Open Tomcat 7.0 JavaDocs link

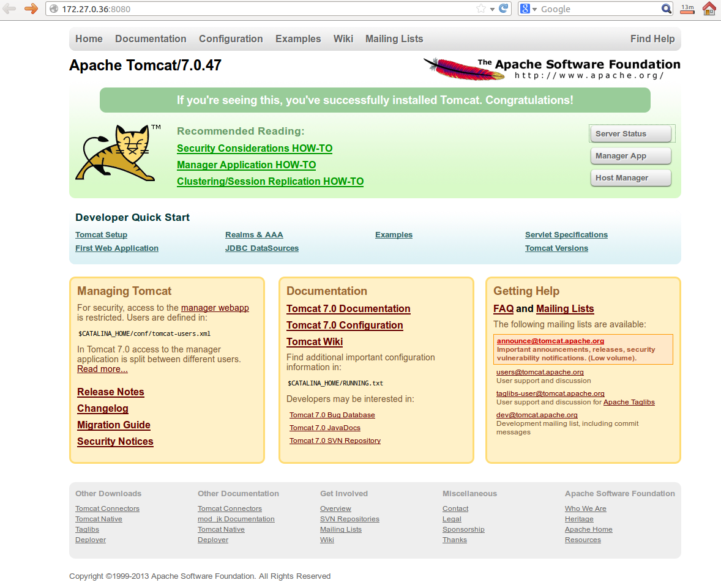324,428
